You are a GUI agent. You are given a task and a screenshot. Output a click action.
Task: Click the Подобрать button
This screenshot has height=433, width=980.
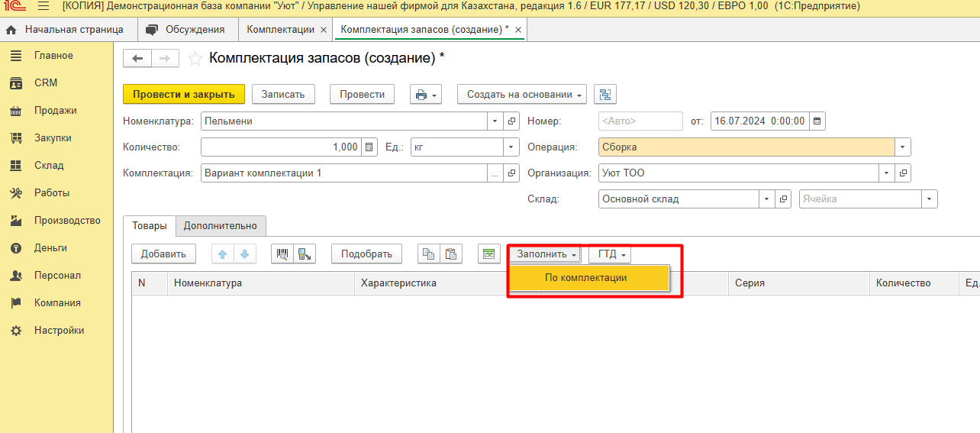(x=366, y=254)
